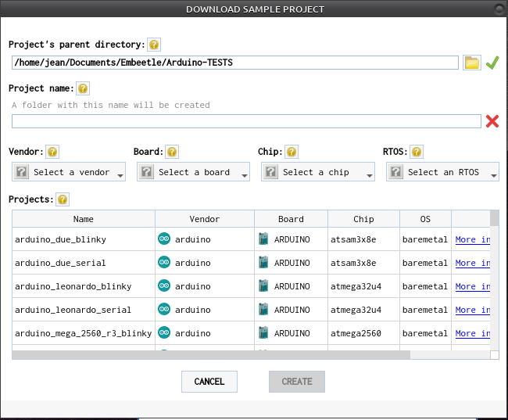Sort projects by the OS column header
508x420 pixels.
(x=425, y=219)
